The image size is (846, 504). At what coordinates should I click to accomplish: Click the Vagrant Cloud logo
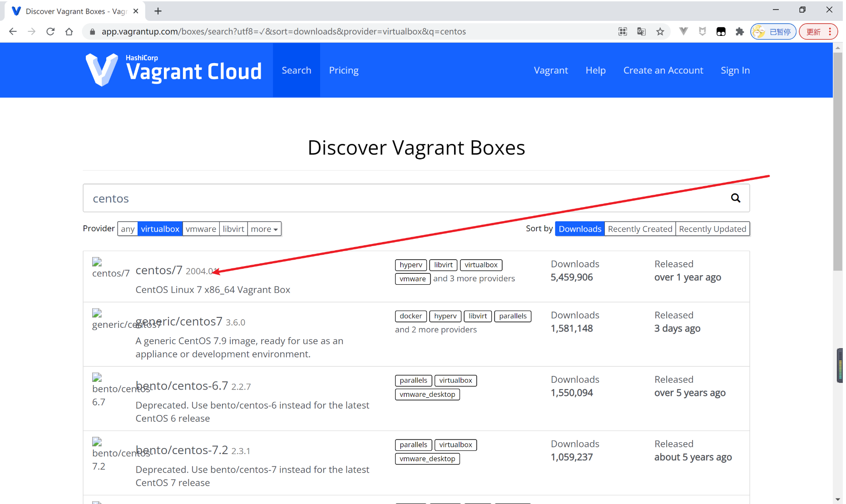[x=173, y=70]
